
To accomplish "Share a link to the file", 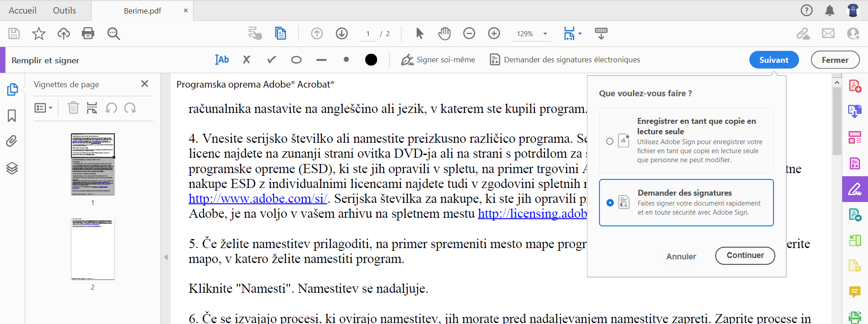I will pyautogui.click(x=803, y=33).
